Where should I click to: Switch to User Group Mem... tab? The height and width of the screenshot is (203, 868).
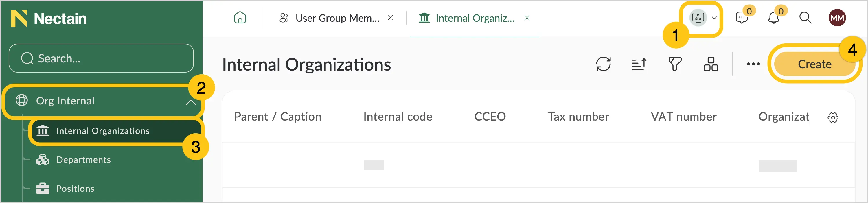[330, 18]
